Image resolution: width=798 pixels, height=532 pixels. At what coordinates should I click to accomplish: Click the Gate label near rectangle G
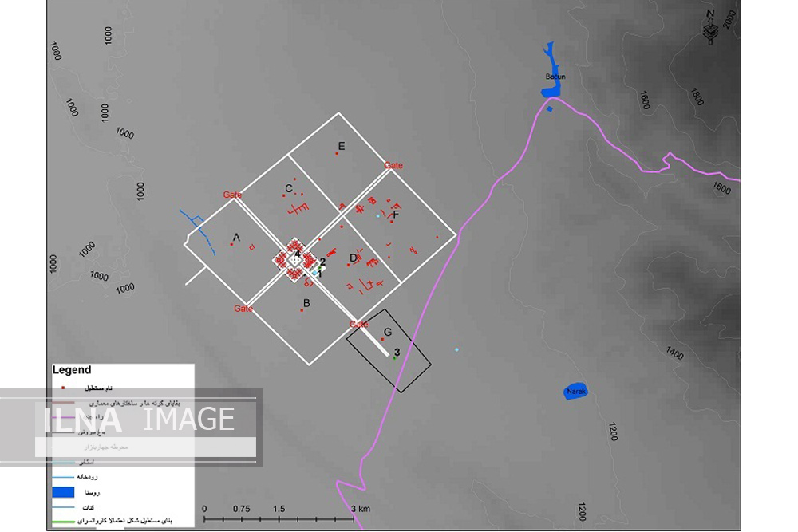[x=359, y=325]
